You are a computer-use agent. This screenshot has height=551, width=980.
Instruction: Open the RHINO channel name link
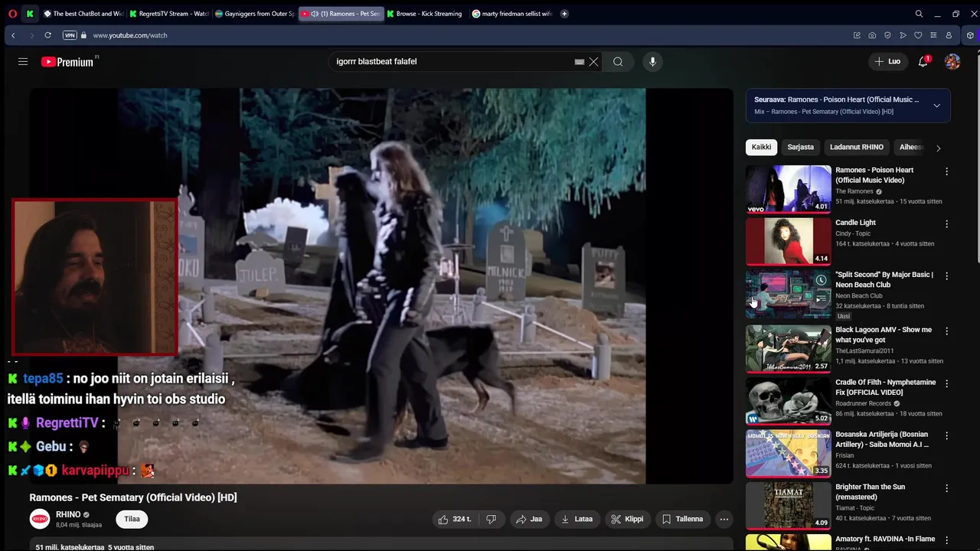[68, 515]
